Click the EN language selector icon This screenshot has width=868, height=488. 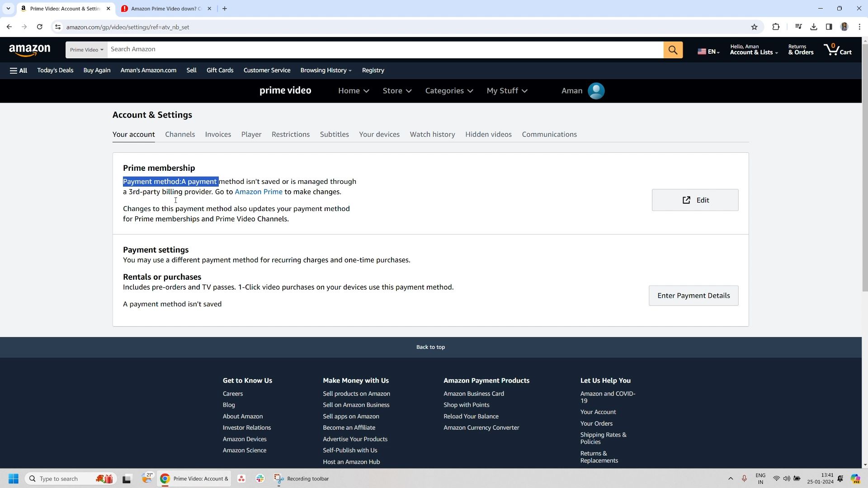710,49
